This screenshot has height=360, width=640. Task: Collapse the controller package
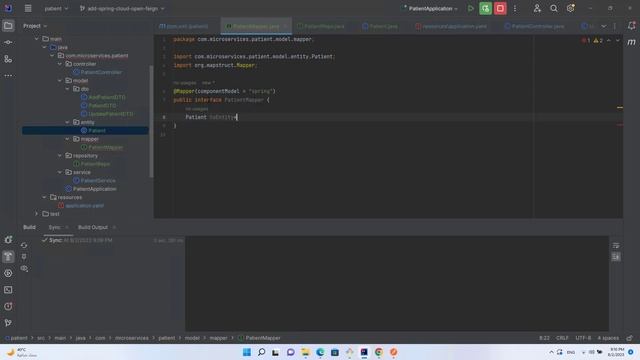click(x=60, y=64)
